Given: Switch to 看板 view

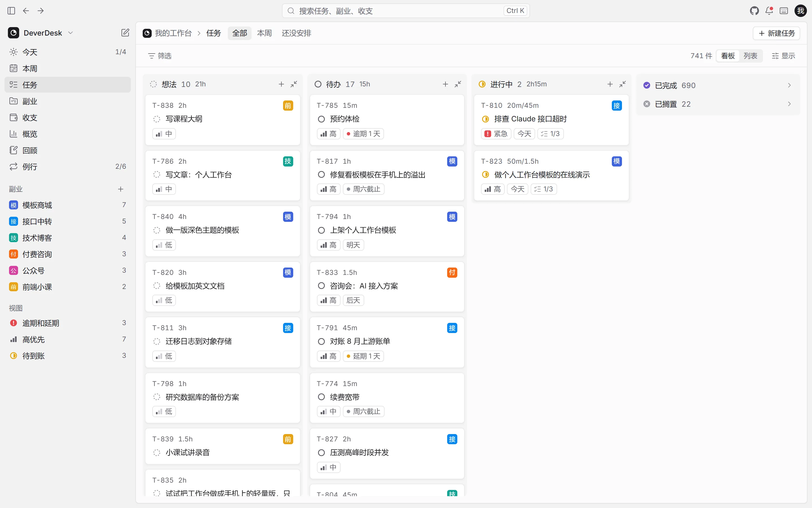Looking at the screenshot, I should point(728,56).
